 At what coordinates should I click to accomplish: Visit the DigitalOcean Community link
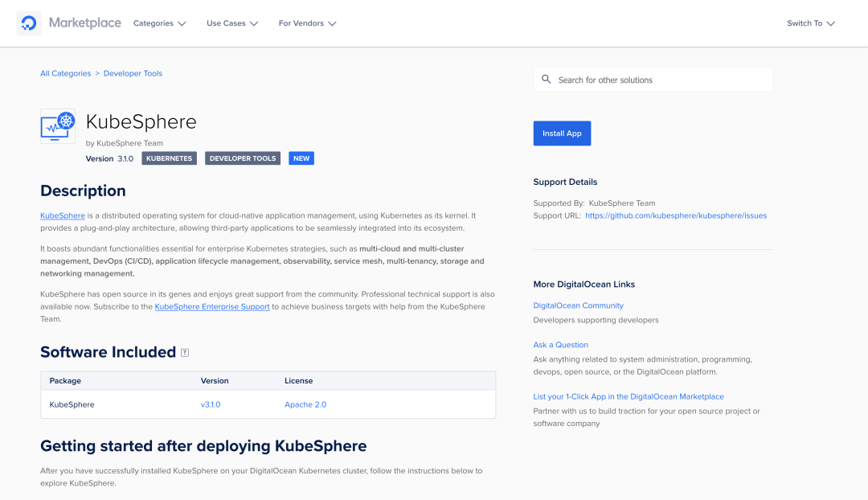[x=578, y=305]
